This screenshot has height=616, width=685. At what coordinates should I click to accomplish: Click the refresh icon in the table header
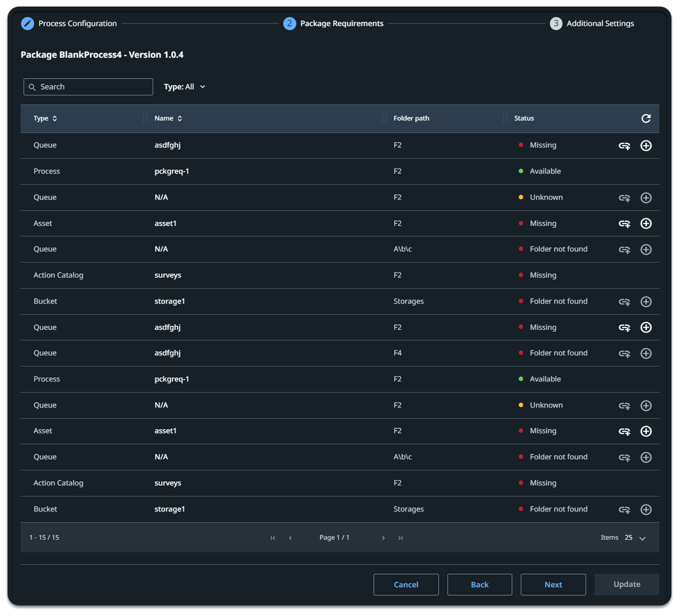(646, 118)
